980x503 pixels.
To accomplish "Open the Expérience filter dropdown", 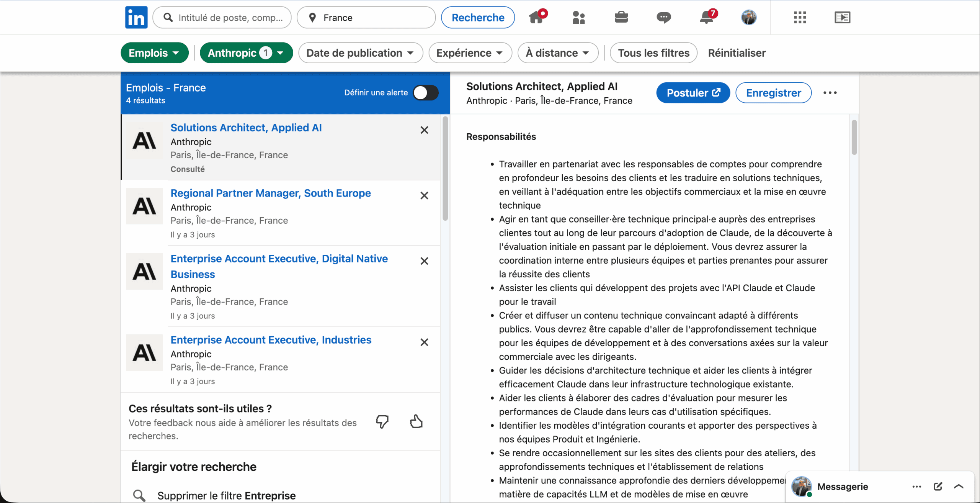I will (x=470, y=53).
